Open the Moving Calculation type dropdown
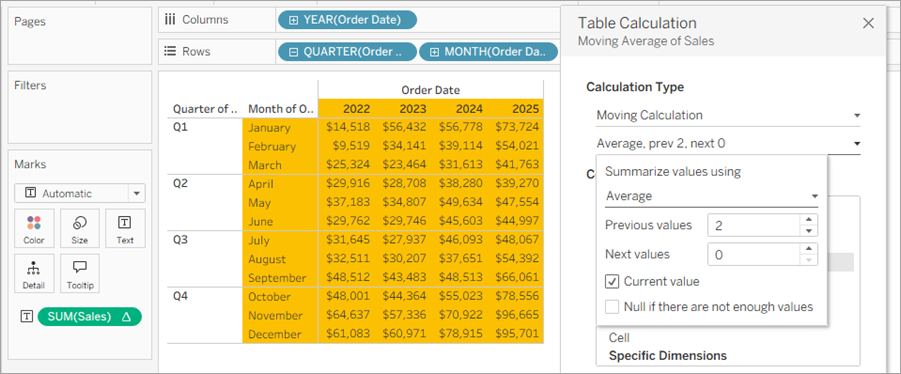Image resolution: width=901 pixels, height=374 pixels. [728, 115]
